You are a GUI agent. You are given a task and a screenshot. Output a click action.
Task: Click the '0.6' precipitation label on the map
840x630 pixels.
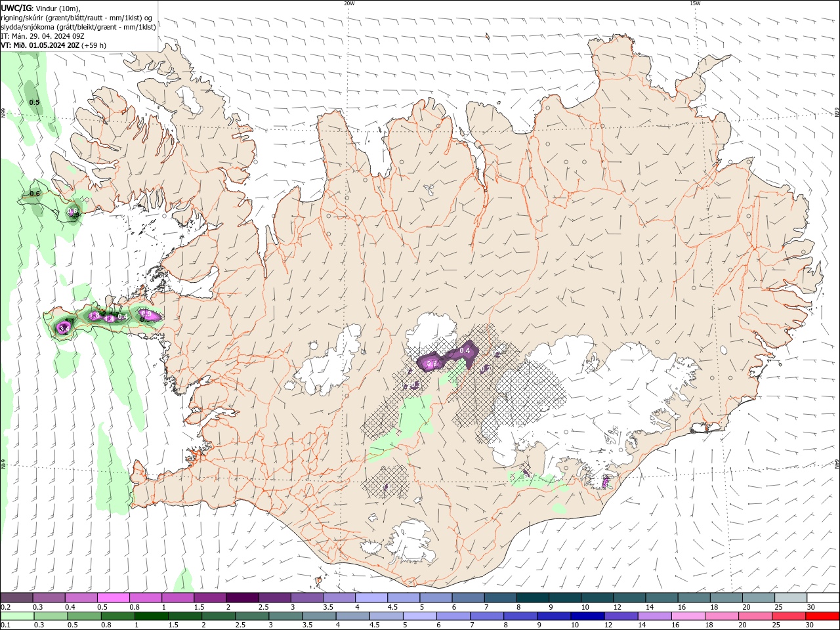pyautogui.click(x=35, y=194)
